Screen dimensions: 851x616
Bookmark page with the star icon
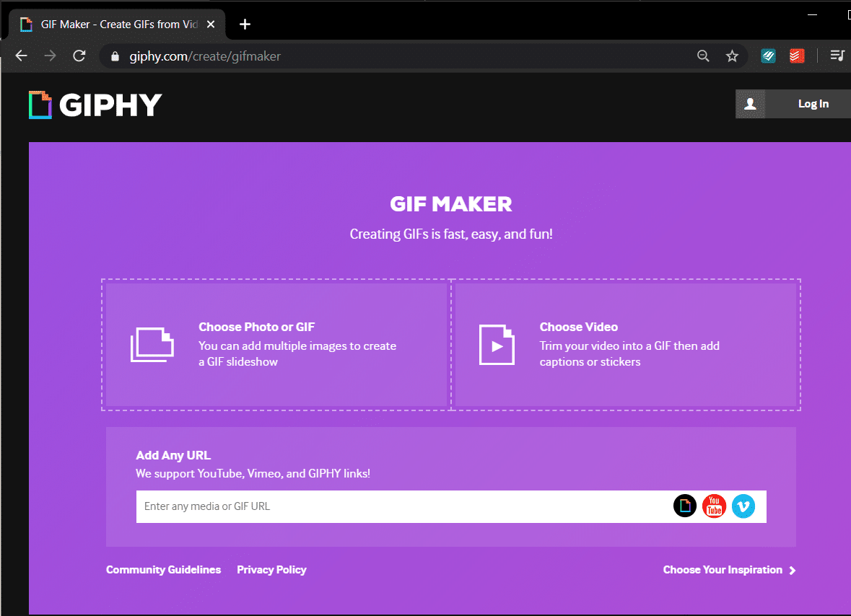[x=732, y=56]
